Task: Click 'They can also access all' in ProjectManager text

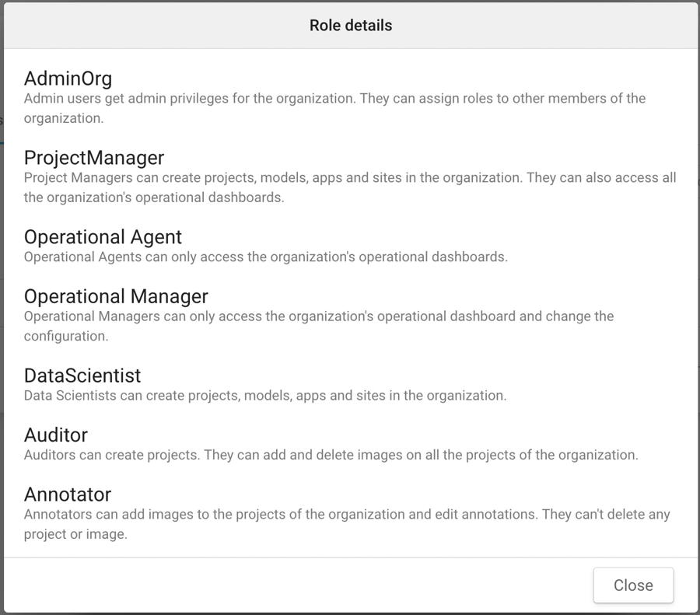Action: coord(600,178)
